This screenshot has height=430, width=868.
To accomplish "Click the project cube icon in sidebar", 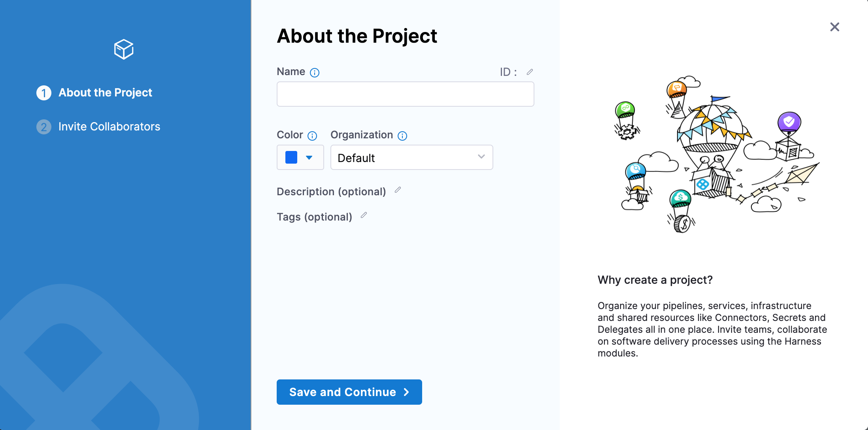I will point(124,49).
